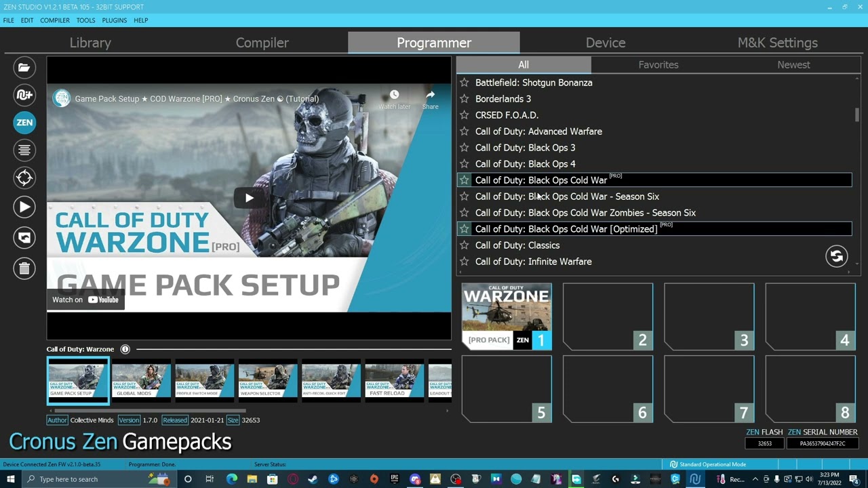Select Call of Duty: Black Ops Cold War [Optimized]
Screen dimensions: 868x488
point(654,229)
